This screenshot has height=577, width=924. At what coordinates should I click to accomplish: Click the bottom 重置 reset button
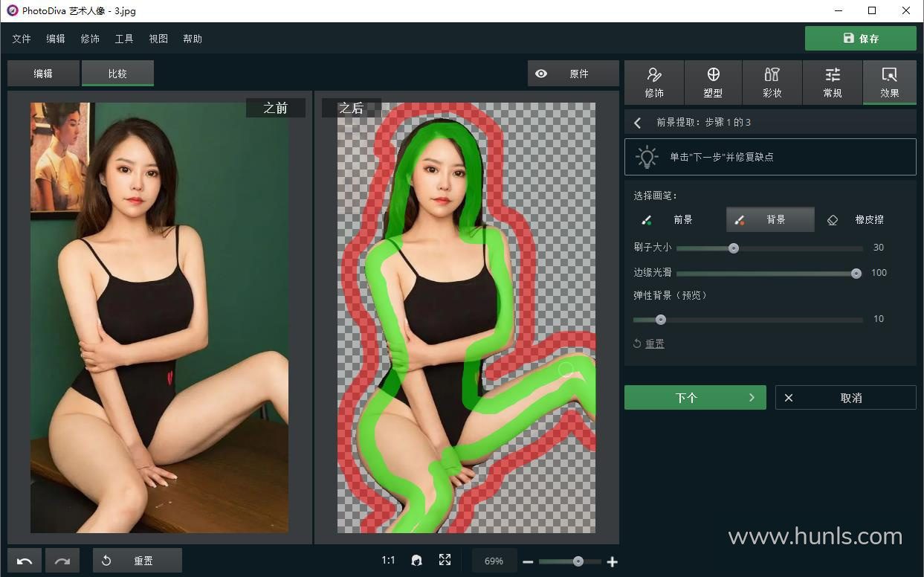click(x=138, y=561)
